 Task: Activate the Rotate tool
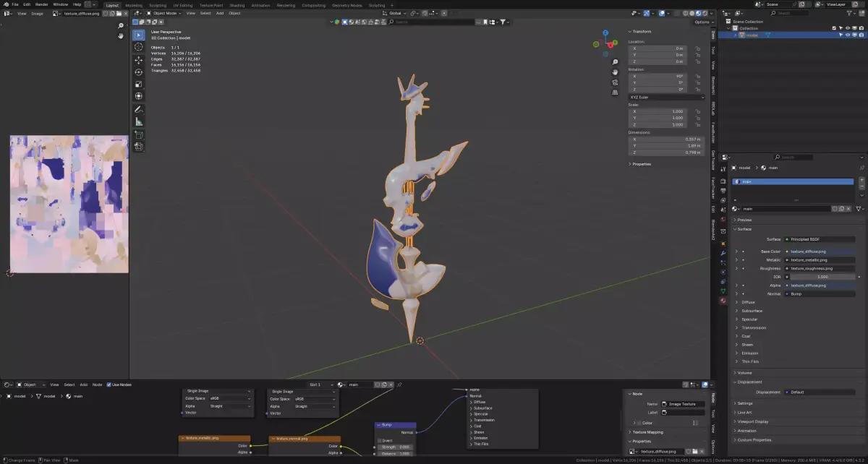click(x=139, y=72)
